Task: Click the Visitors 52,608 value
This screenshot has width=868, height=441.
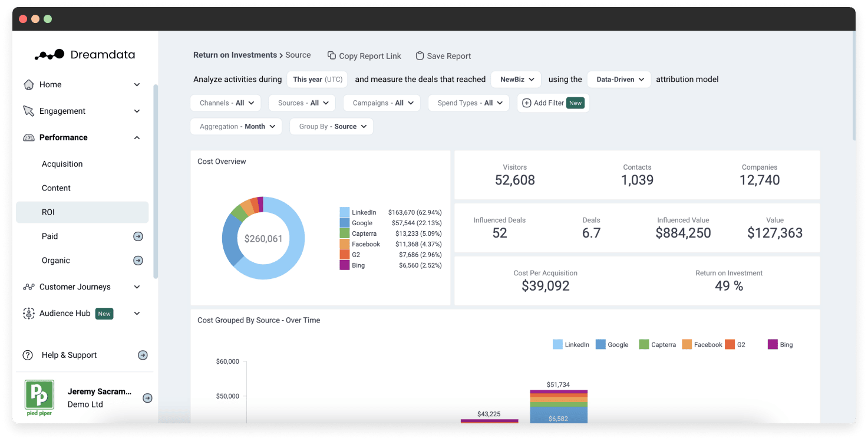Action: tap(515, 180)
